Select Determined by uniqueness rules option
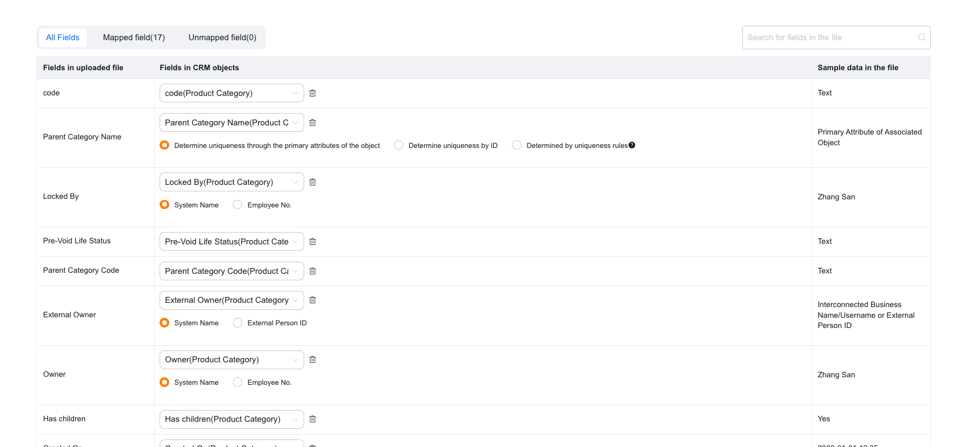This screenshot has height=447, width=980. pyautogui.click(x=517, y=145)
